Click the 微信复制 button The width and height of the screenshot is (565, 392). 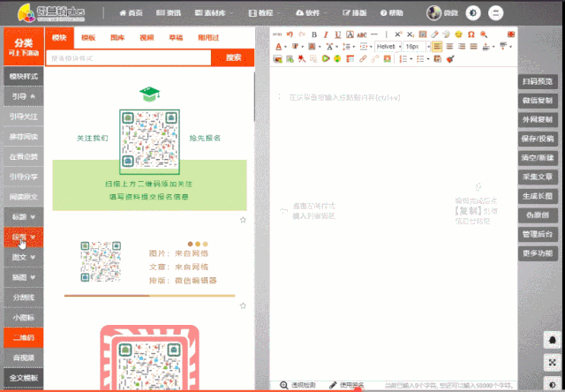tap(538, 101)
